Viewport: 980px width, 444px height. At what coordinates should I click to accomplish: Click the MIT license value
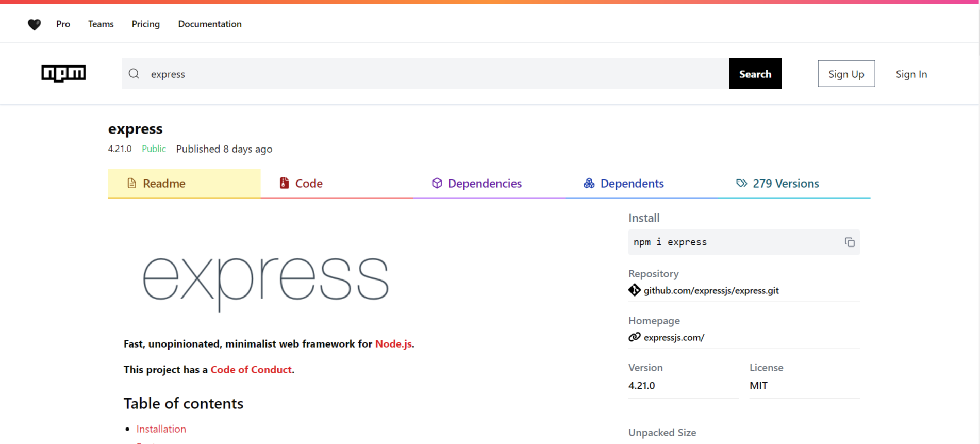point(758,385)
